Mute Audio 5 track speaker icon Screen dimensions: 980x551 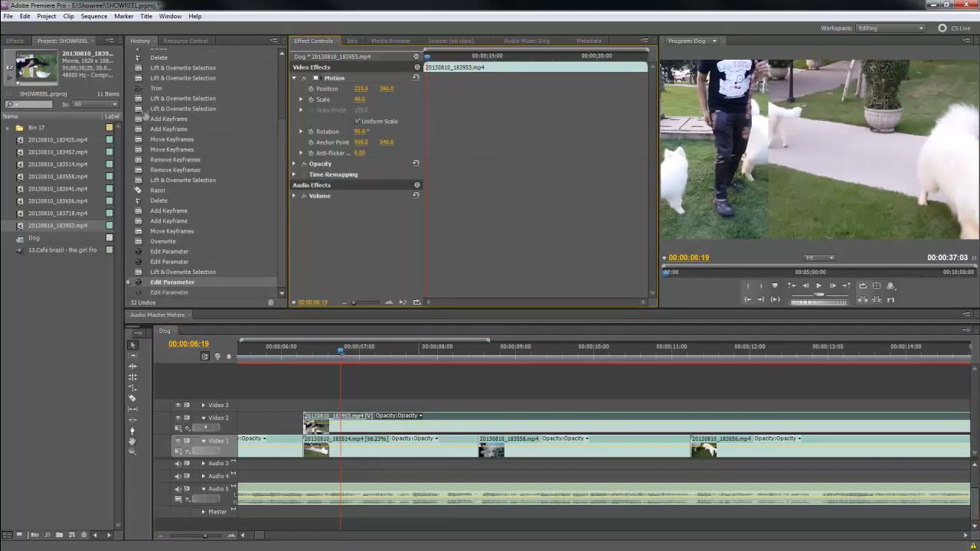[x=178, y=488]
